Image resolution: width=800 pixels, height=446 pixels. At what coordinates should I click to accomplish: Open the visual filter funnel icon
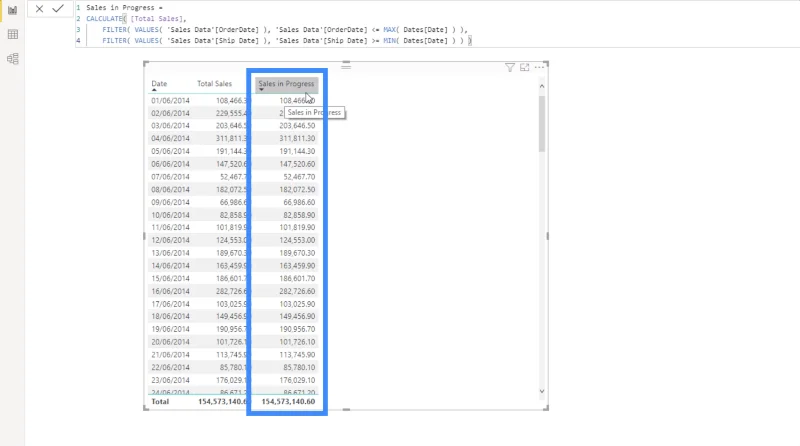point(510,67)
